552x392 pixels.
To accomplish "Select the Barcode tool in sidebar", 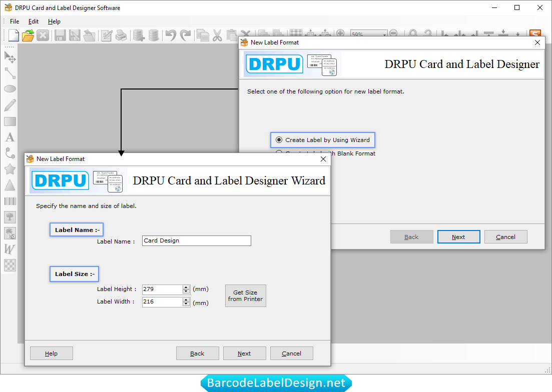I will coord(10,201).
